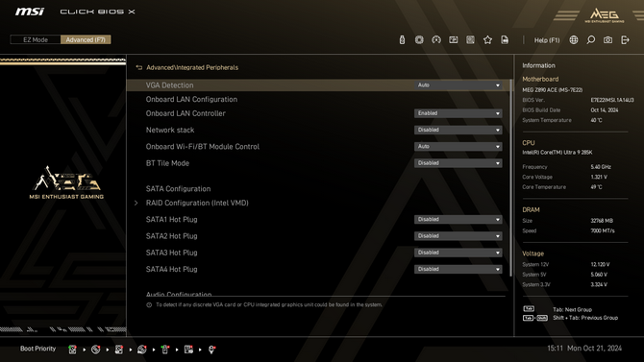Select the first Boot Priority device icon
This screenshot has width=644, height=362.
pos(72,350)
